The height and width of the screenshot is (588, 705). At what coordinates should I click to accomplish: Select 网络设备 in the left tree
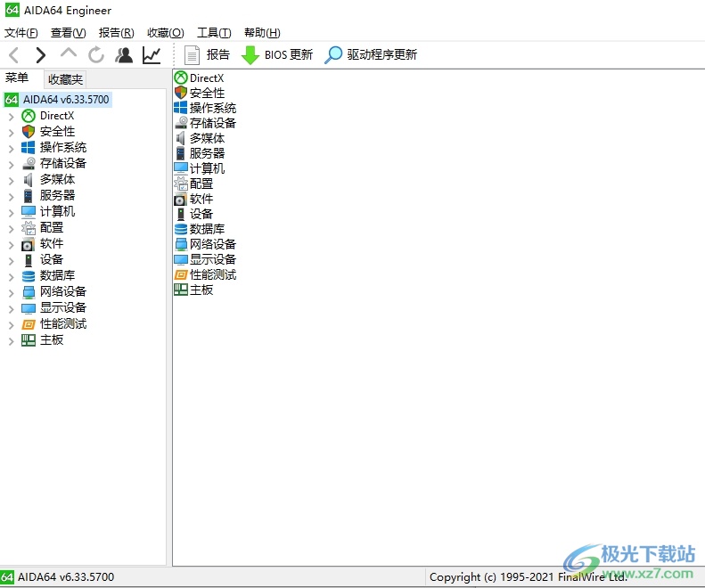[x=63, y=291]
